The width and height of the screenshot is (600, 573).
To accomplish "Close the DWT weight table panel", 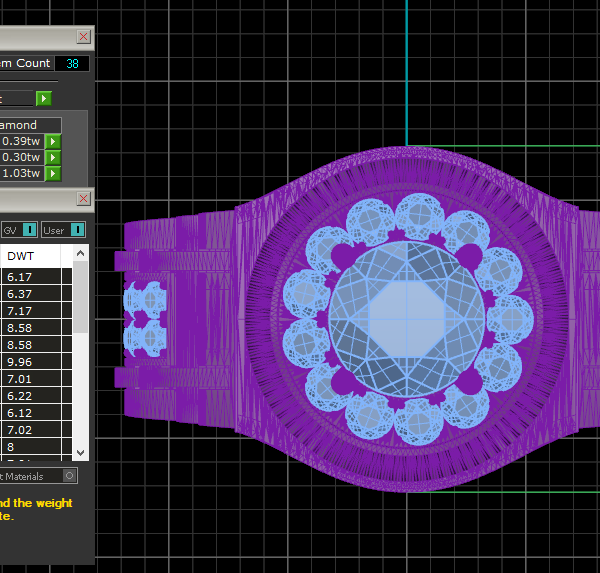I will [x=83, y=198].
